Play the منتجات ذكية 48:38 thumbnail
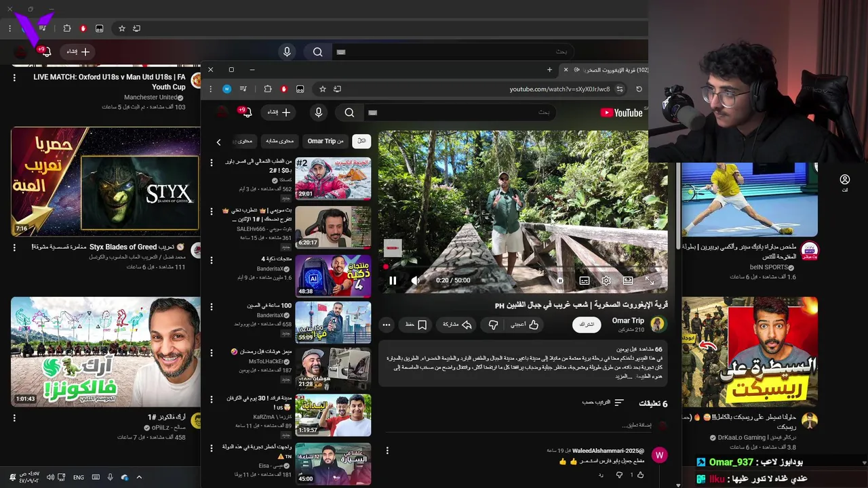868x488 pixels. [x=333, y=276]
